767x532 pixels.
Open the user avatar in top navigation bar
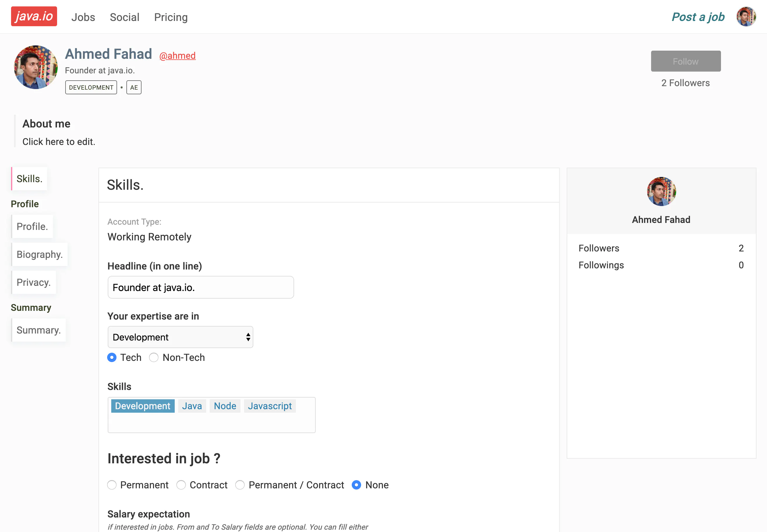point(746,17)
